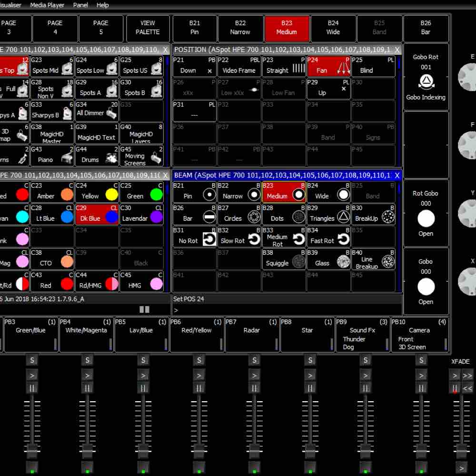Toggle the S button for PB9 Sound Fx

[366, 360]
